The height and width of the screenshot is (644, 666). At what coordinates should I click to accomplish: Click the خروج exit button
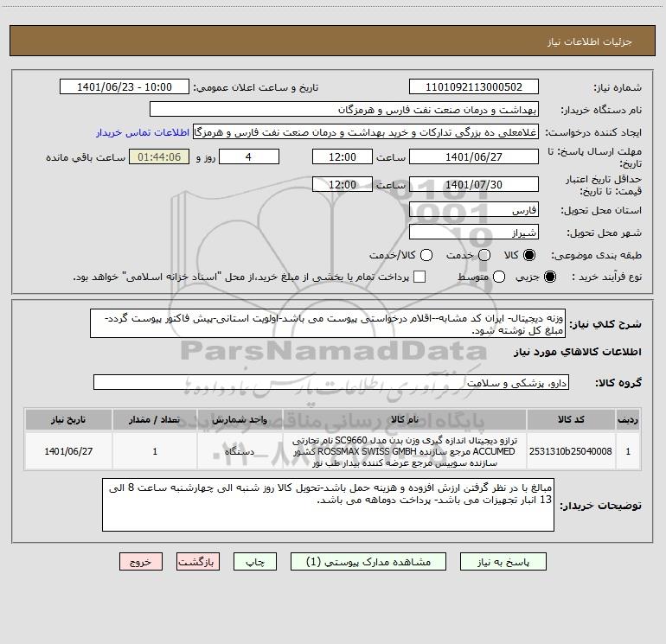(x=141, y=562)
